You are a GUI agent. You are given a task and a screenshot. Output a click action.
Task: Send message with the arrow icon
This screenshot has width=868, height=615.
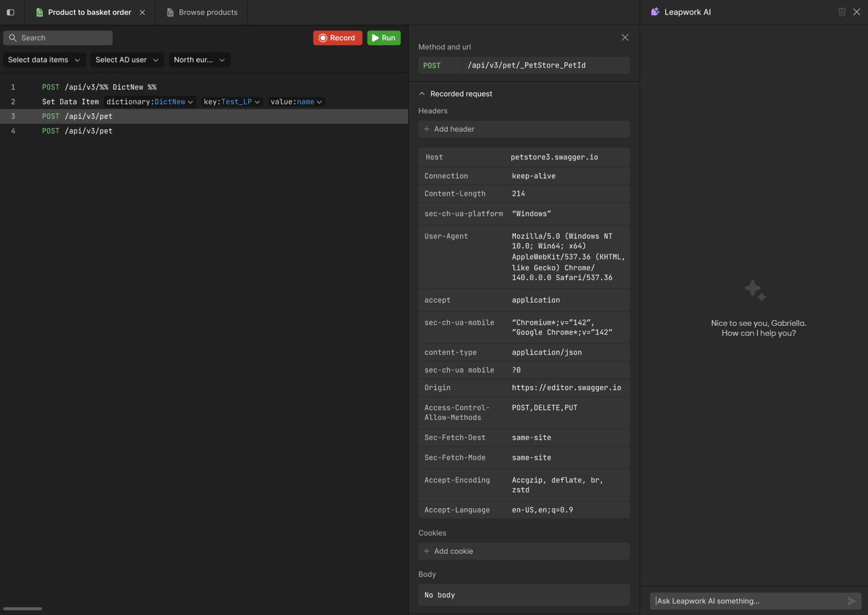click(x=851, y=601)
